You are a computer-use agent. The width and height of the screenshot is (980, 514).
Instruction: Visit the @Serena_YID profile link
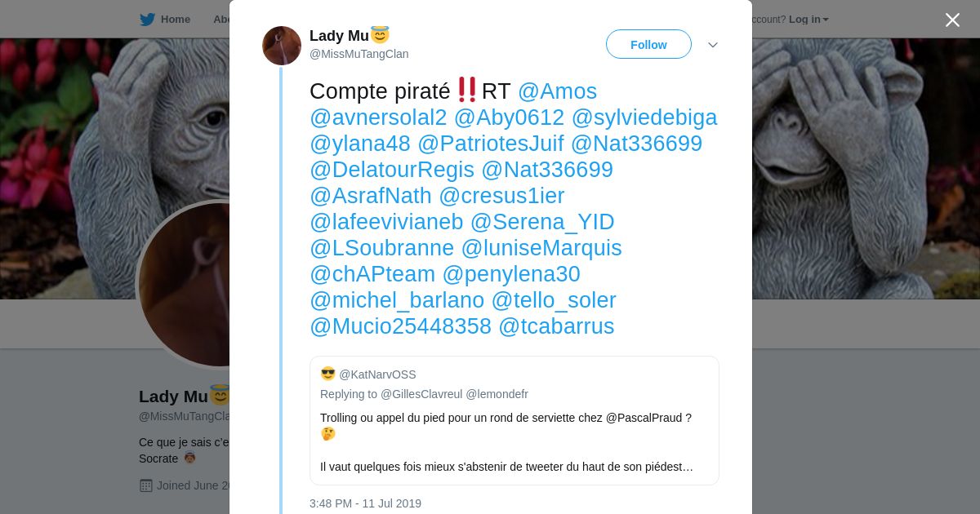(542, 222)
